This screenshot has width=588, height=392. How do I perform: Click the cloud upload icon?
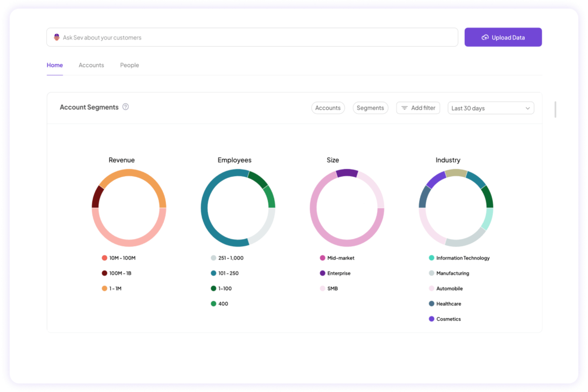[485, 38]
